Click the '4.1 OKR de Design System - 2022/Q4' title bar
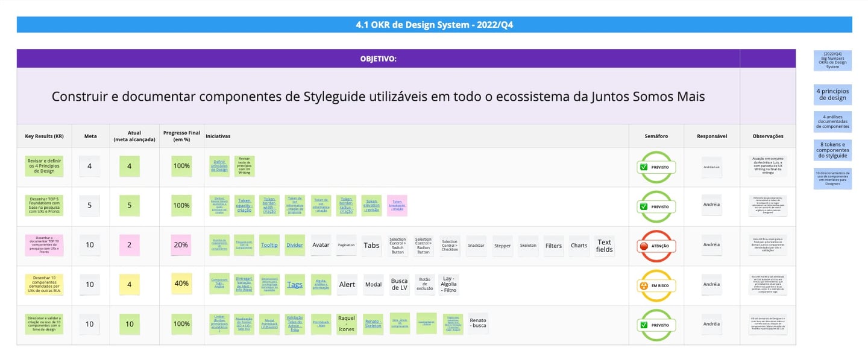This screenshot has height=359, width=868. point(435,25)
